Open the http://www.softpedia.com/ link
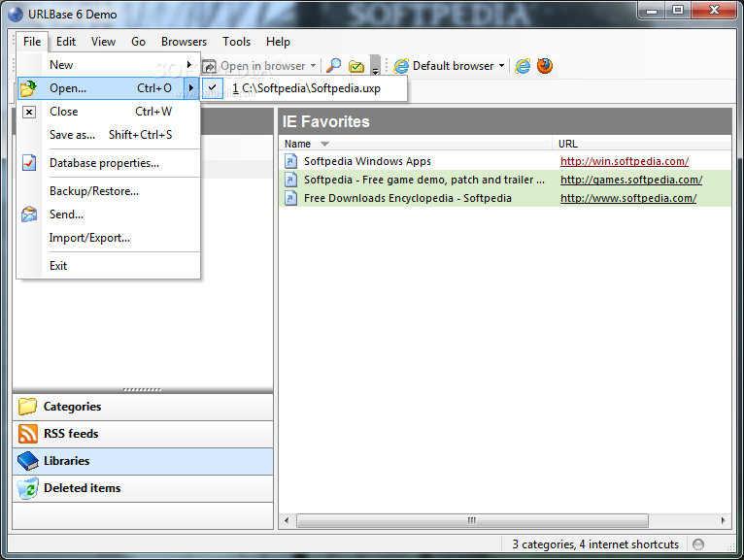Viewport: 744px width, 560px height. [628, 198]
